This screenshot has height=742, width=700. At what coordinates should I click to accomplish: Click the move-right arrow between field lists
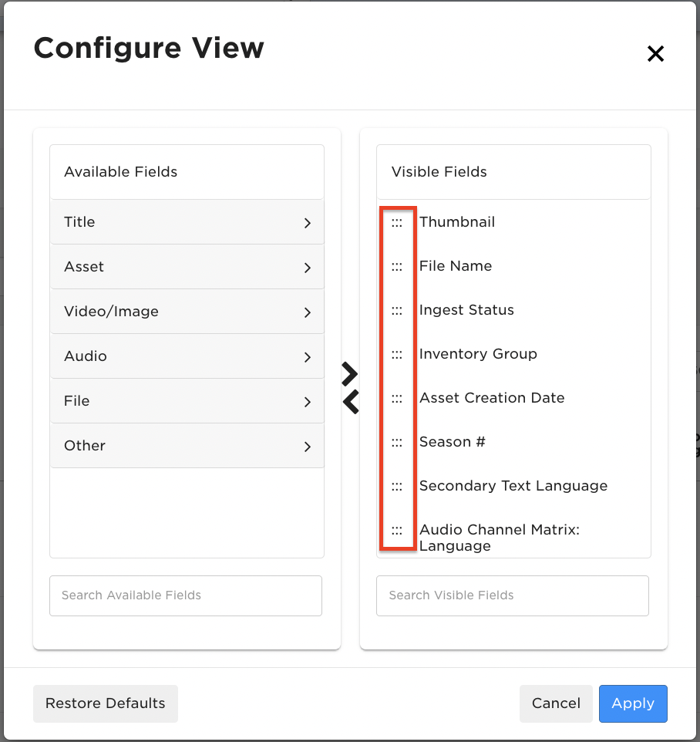pyautogui.click(x=350, y=374)
